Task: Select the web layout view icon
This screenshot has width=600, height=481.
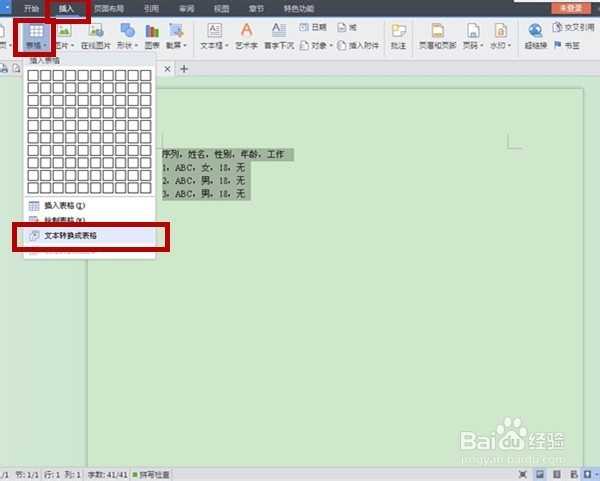Action: pyautogui.click(x=574, y=474)
